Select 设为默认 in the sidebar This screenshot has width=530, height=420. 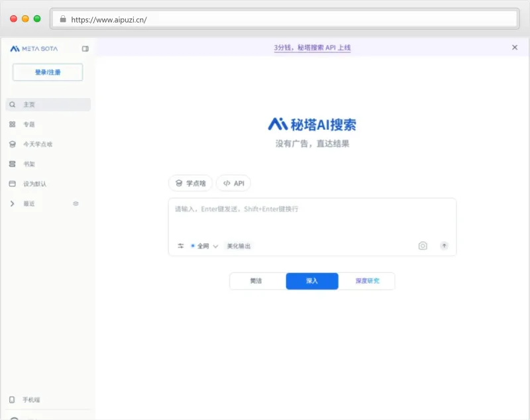point(35,184)
